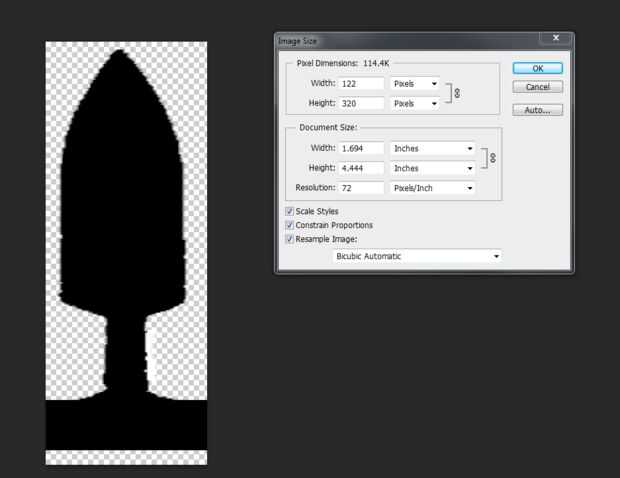Open the pixel Height units dropdown
Screen dimensions: 620x478
click(415, 103)
